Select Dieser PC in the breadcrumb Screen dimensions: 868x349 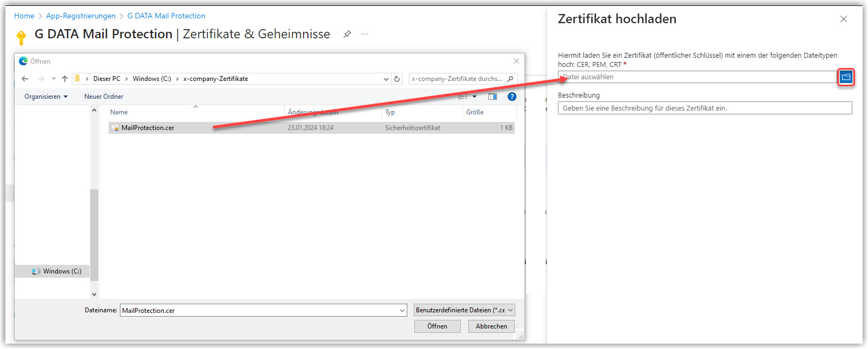pyautogui.click(x=107, y=79)
